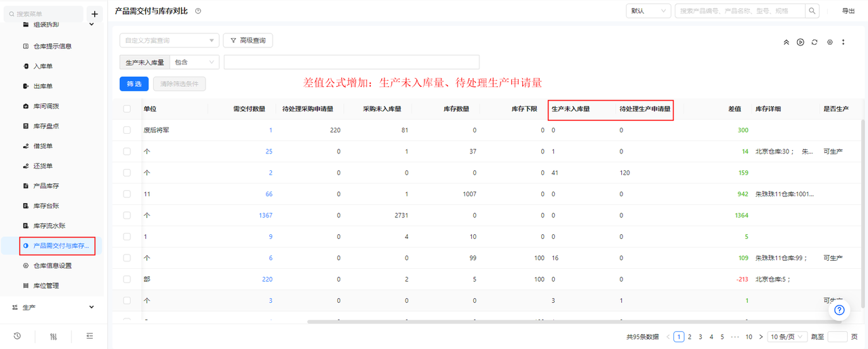868x349 pixels.
Task: Click the filter value input after 包含
Action: pos(351,62)
